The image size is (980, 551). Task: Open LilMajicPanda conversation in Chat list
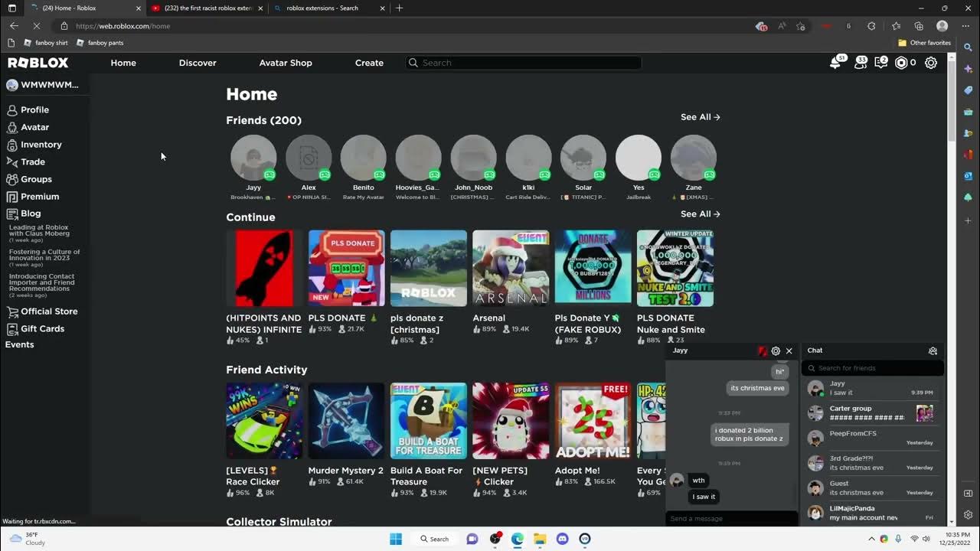873,513
